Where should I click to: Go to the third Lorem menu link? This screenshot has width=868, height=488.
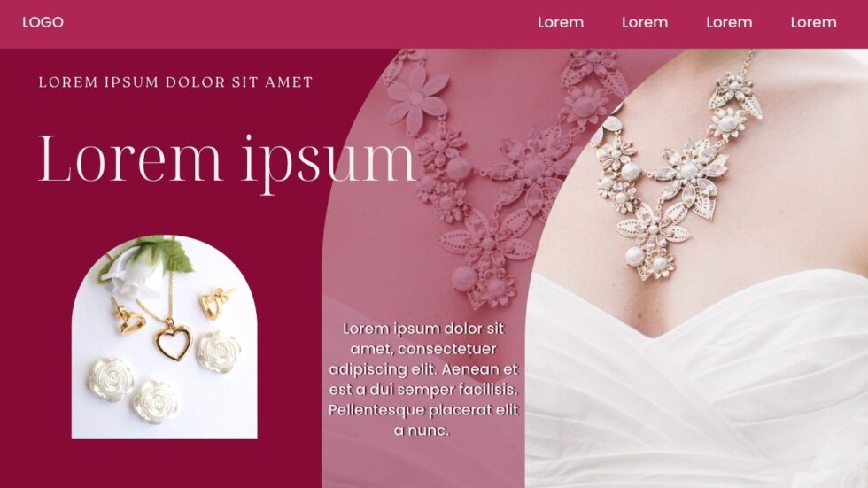729,22
